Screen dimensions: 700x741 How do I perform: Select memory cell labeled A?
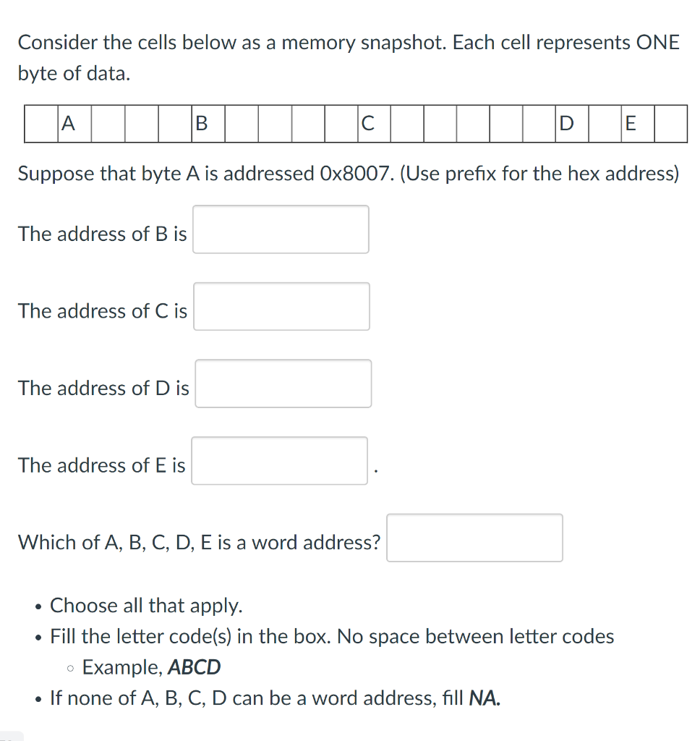tap(73, 124)
